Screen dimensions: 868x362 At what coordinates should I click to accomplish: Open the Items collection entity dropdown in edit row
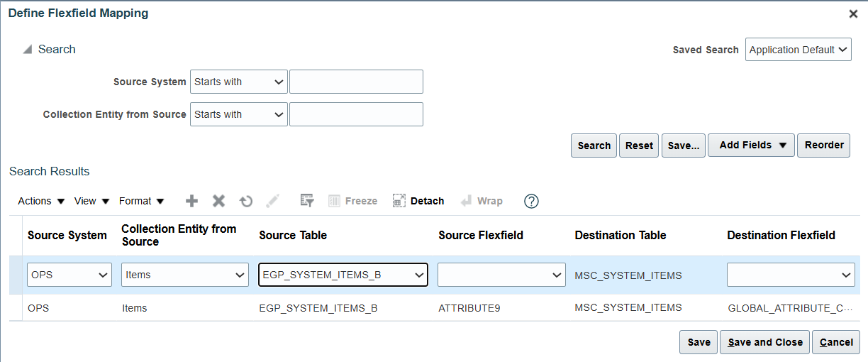(x=185, y=275)
